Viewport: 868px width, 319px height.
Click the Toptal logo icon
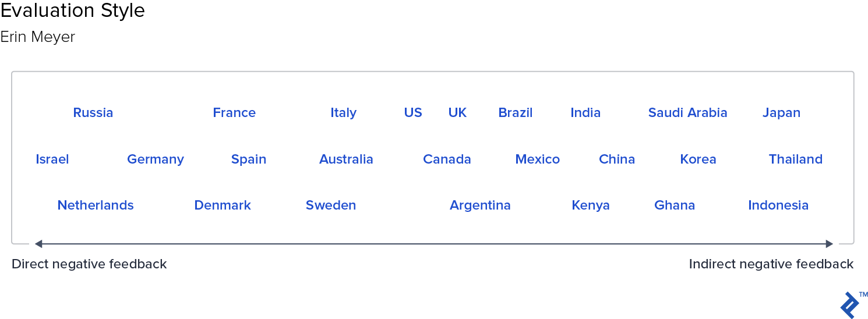tap(850, 305)
